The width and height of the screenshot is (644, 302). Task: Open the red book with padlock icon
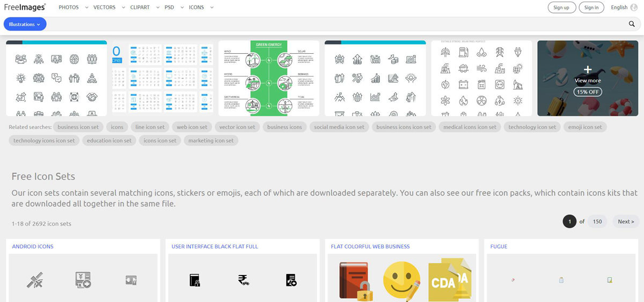click(x=356, y=281)
